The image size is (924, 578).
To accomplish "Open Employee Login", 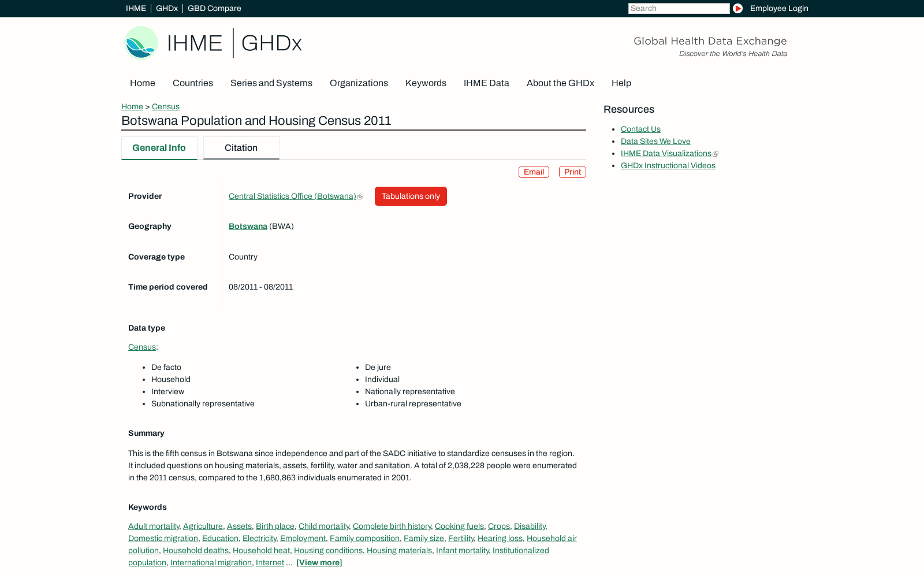I will [779, 8].
